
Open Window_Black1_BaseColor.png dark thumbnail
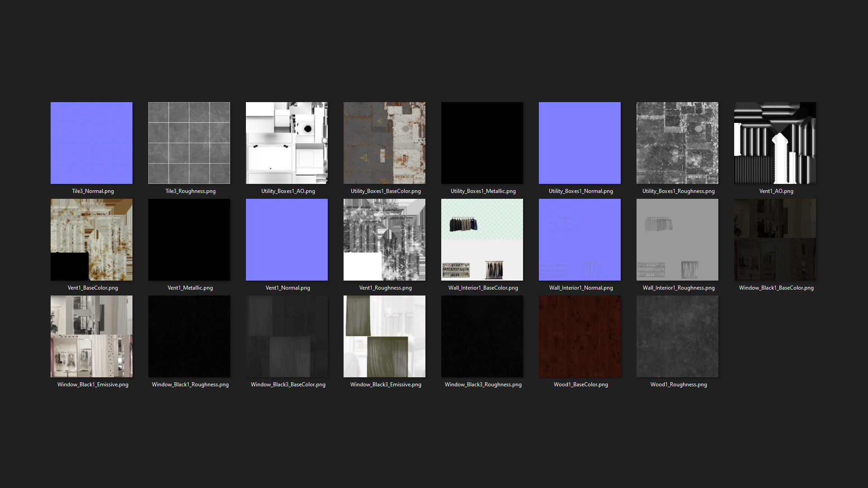click(775, 239)
